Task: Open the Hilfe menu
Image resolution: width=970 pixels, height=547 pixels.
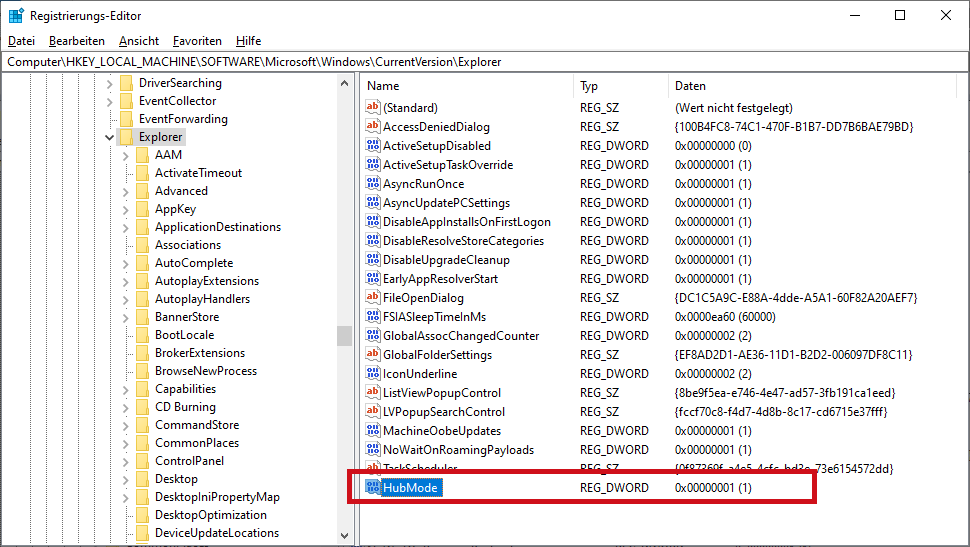Action: (248, 41)
